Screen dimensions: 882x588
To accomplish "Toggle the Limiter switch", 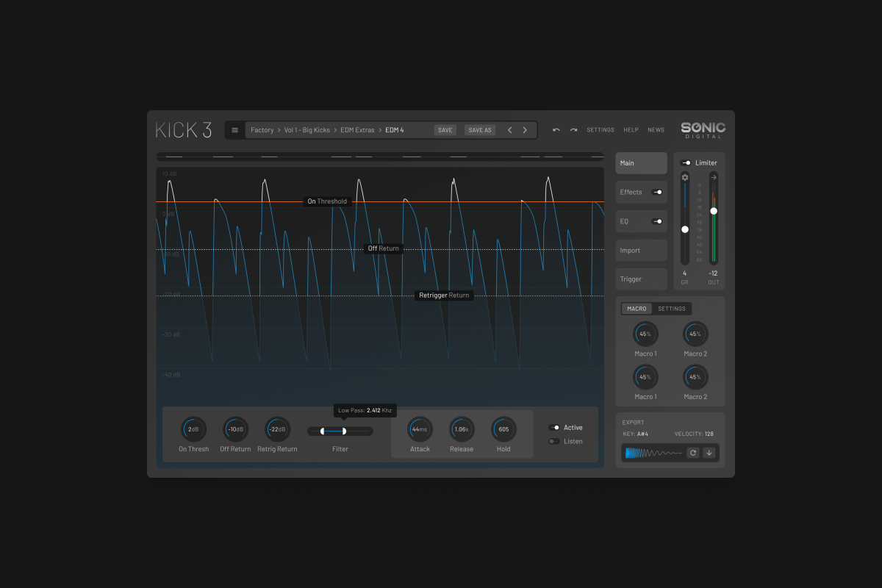I will (x=686, y=163).
